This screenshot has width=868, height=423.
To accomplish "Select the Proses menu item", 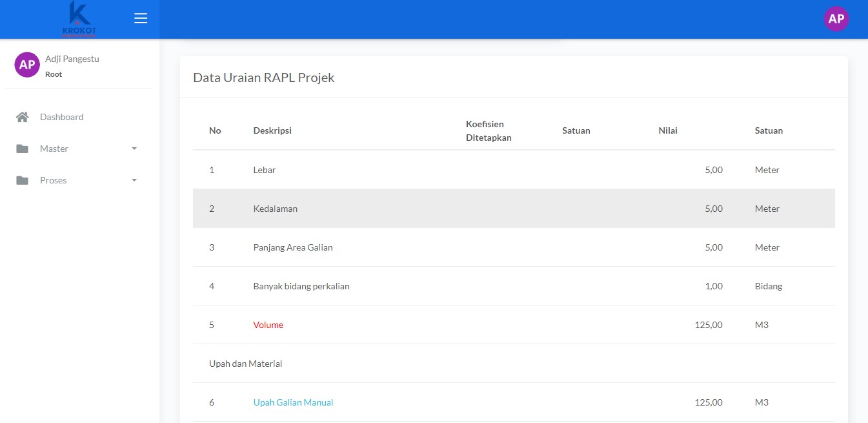I will click(54, 180).
